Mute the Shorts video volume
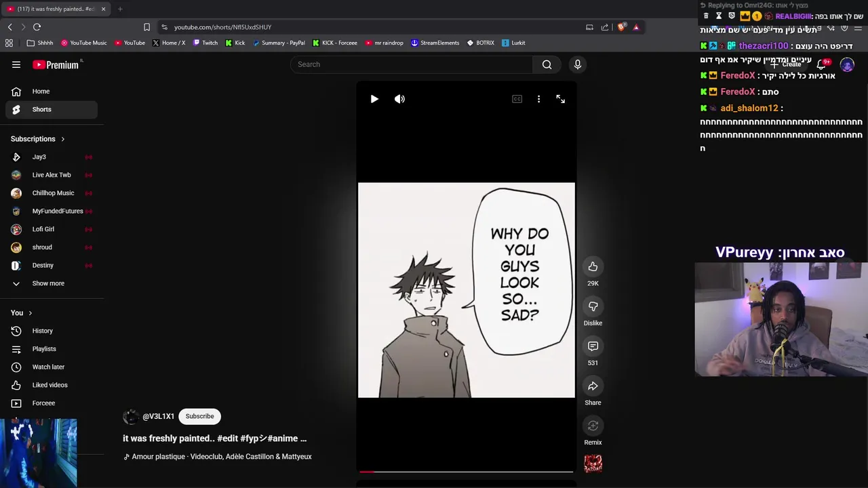 399,99
